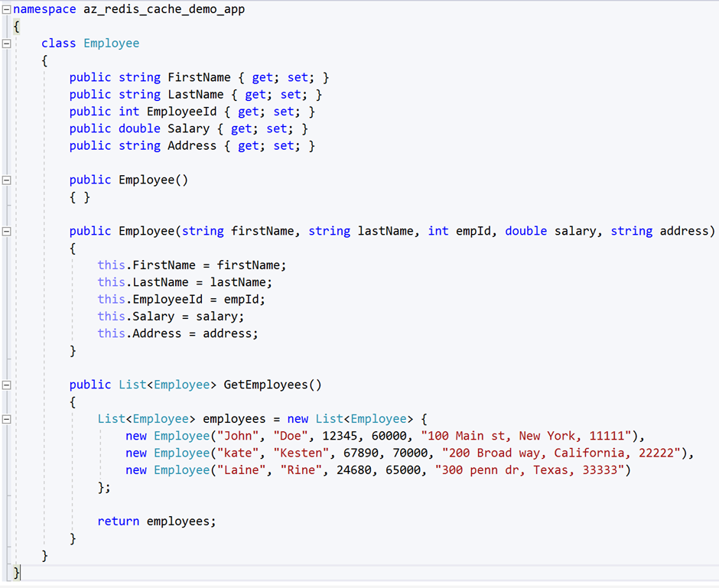
Task: Click the salary value 70000
Action: (x=410, y=453)
